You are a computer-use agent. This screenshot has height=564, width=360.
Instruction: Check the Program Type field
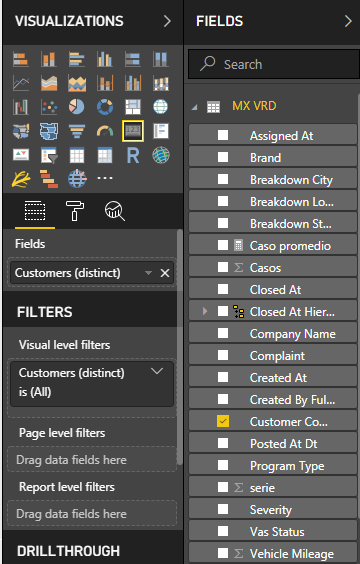[x=223, y=465]
